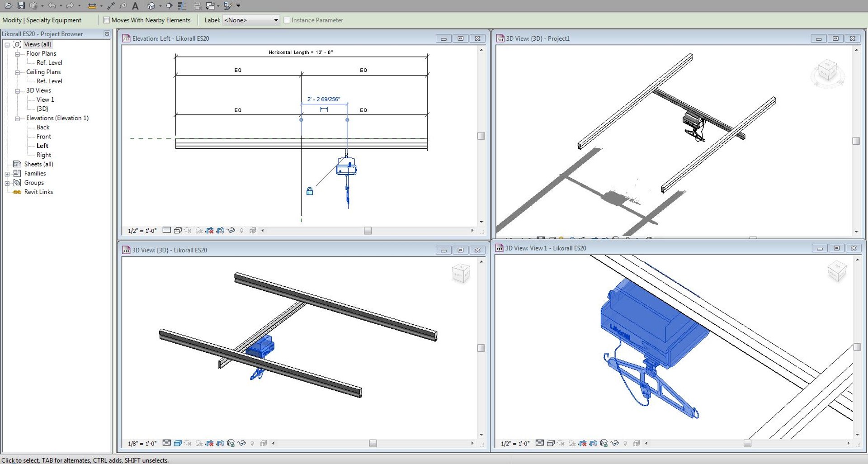Select the Measure Between Two References tool

(92, 6)
